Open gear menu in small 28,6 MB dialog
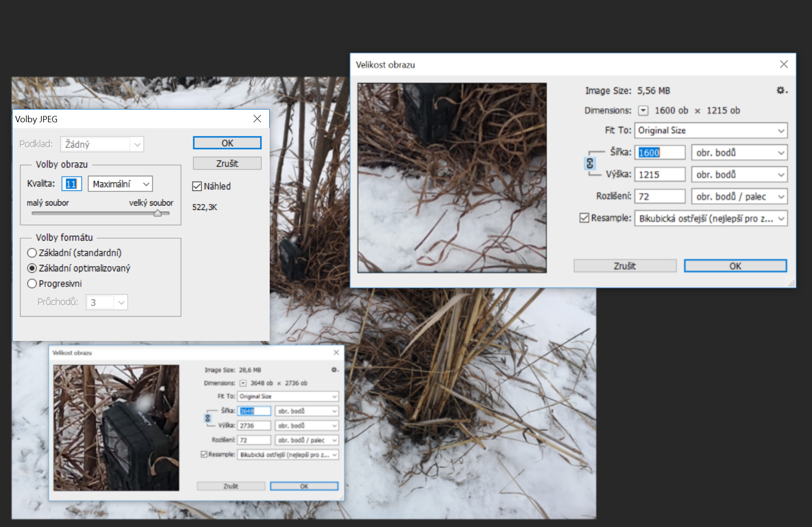Screen dimensions: 812x527 tap(334, 370)
